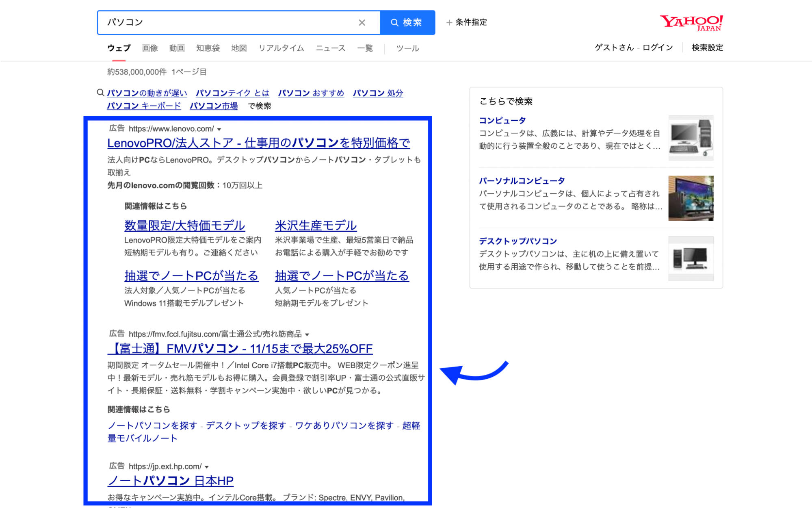Click デスクトップを探す link
812x508 pixels.
[246, 426]
